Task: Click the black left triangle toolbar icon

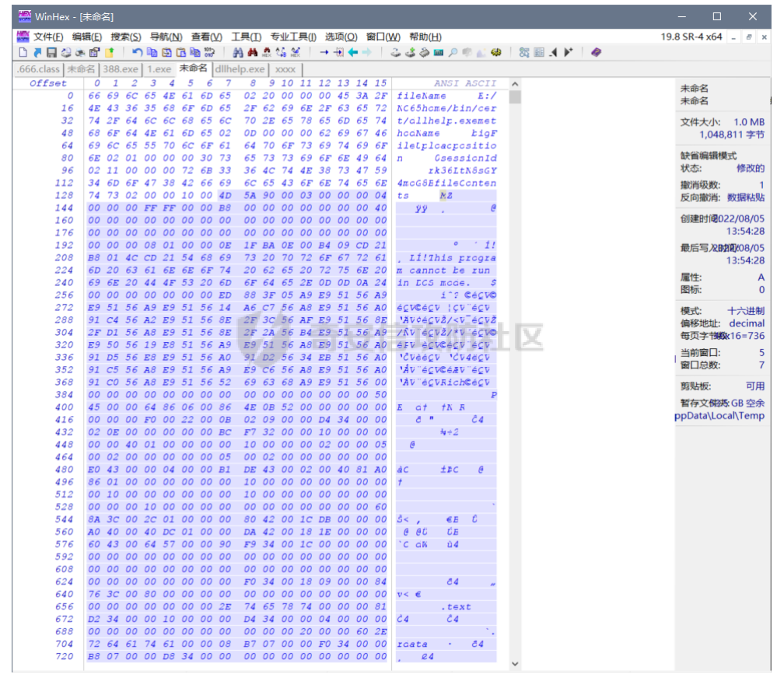Action: point(553,52)
